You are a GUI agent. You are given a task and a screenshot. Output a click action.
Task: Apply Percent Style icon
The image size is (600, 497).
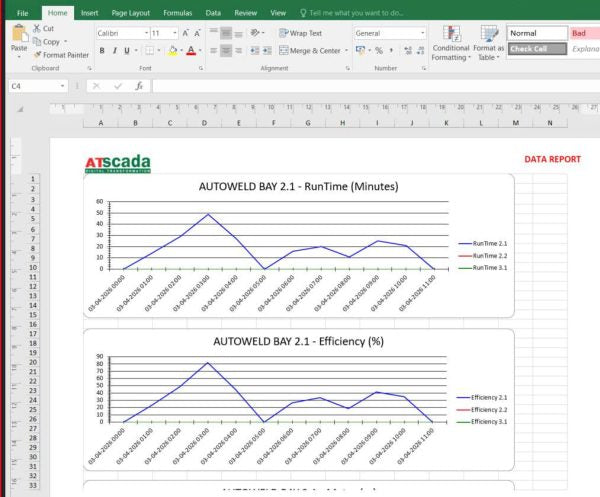tap(379, 50)
